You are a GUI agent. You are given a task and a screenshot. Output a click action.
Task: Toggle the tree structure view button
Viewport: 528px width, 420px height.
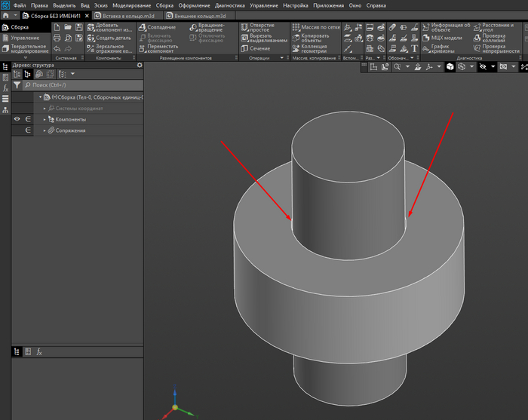(x=28, y=74)
